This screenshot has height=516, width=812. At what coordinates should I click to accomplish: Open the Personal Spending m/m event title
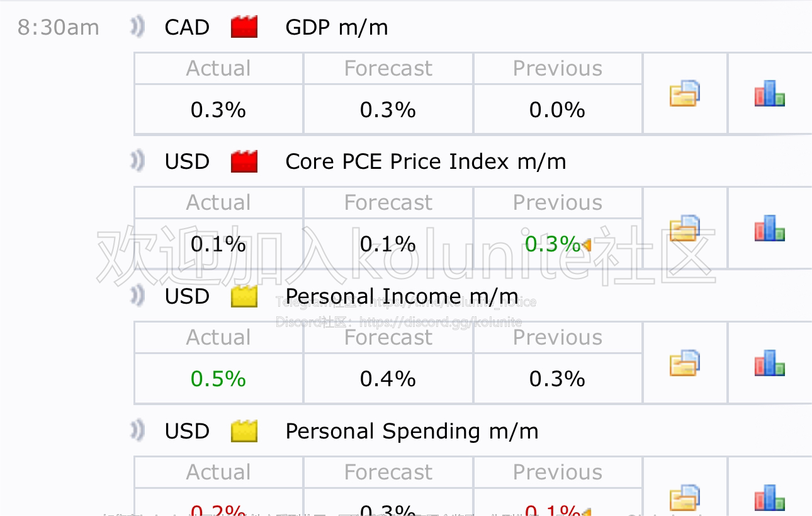tap(412, 432)
